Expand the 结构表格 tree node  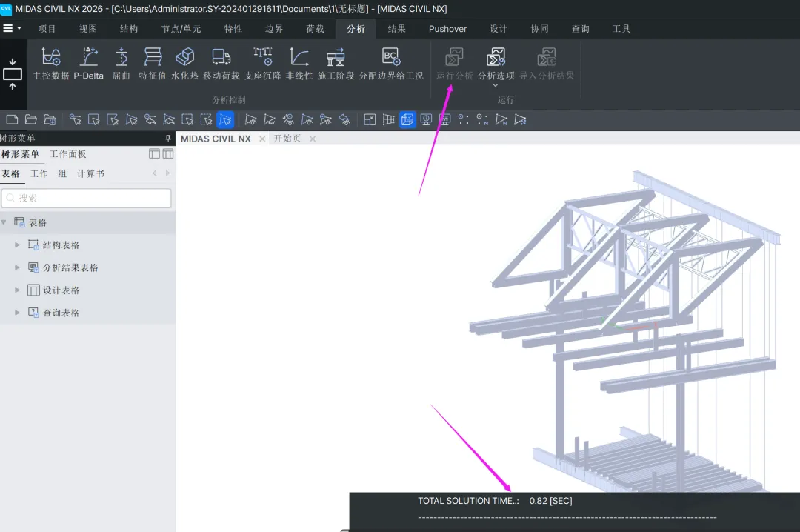point(18,245)
